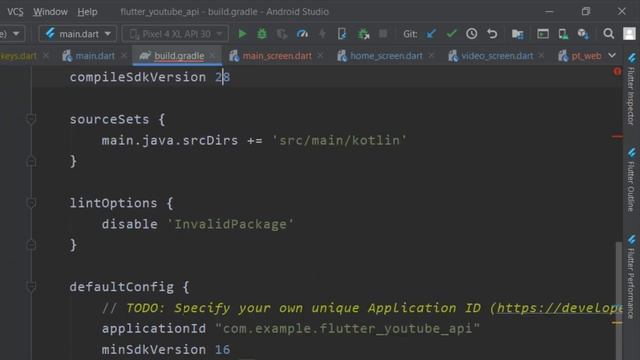Collapse the sourceSets block fold marker
The height and width of the screenshot is (360, 640).
31,119
